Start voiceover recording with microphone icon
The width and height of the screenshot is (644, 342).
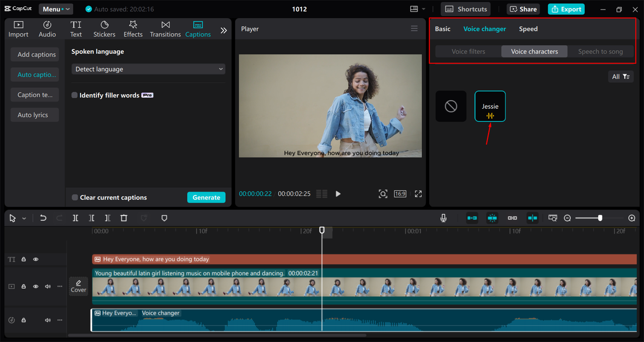443,218
